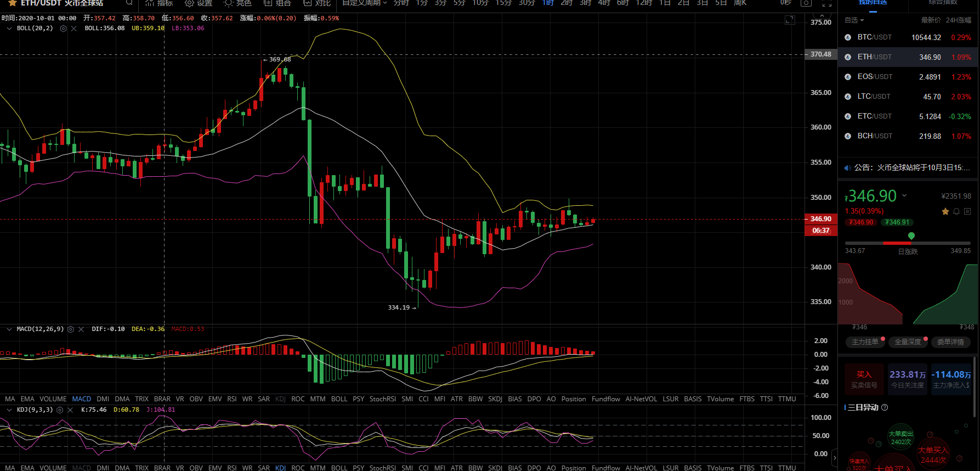Expand dropdown arrow beside 346.90 price

click(x=905, y=195)
